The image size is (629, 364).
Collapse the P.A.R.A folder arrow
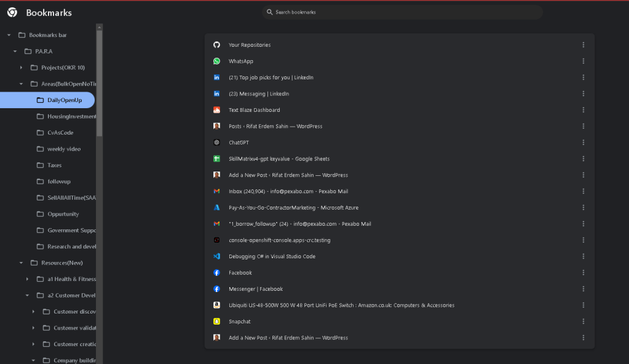[15, 52]
